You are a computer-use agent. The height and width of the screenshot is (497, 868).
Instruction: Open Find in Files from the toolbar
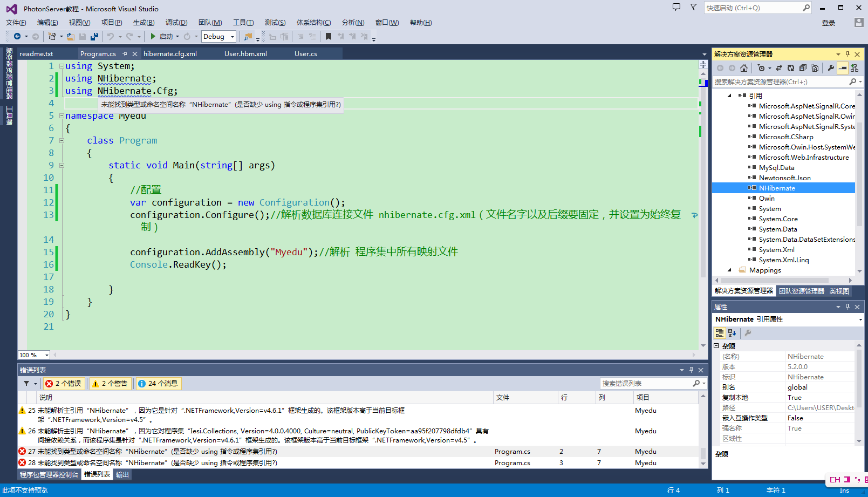tap(248, 36)
